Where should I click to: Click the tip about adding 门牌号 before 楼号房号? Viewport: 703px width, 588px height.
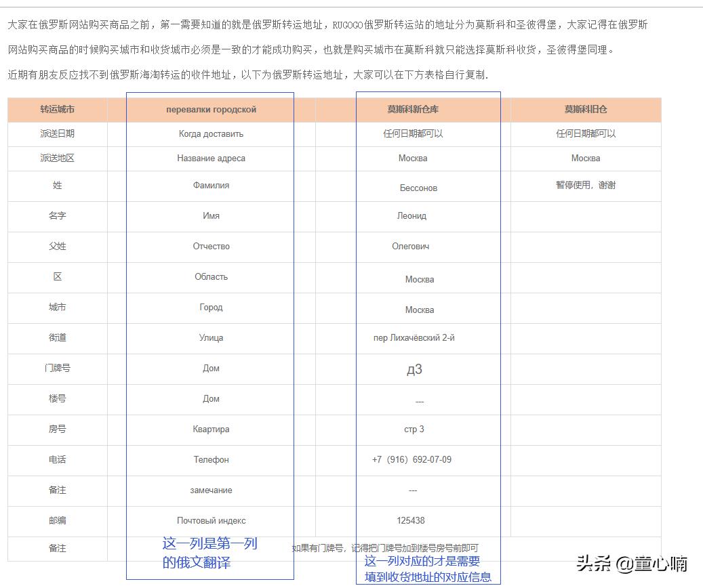pos(386,547)
